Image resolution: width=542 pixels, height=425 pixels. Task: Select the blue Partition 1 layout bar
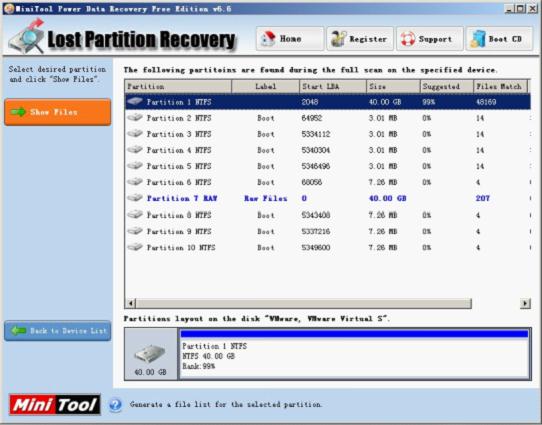(354, 333)
